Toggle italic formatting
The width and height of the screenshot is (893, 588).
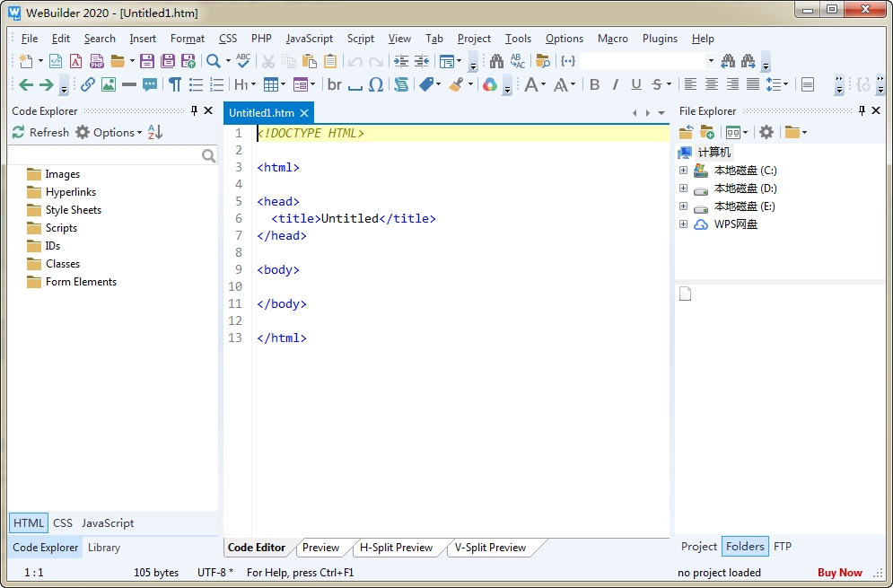tap(616, 84)
